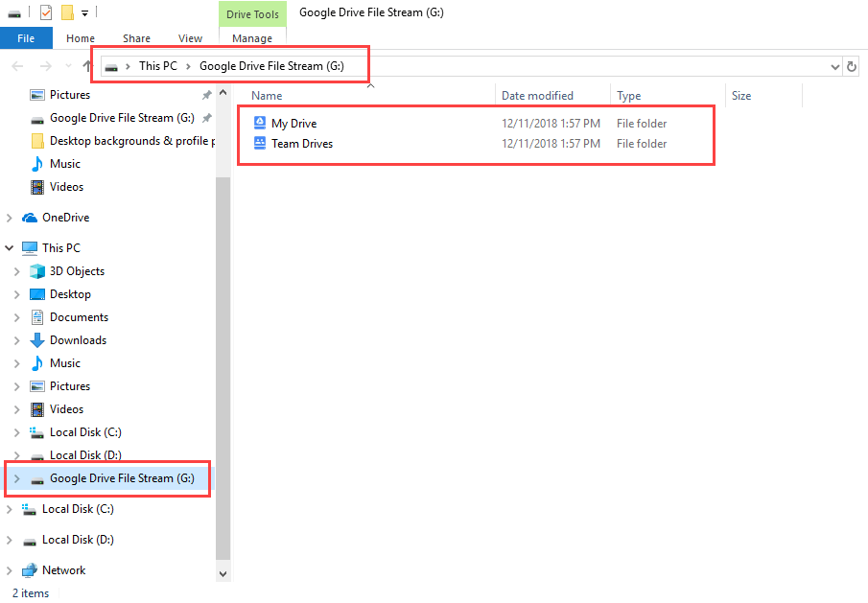Expand the Downloads node
This screenshot has width=868, height=603.
(16, 340)
